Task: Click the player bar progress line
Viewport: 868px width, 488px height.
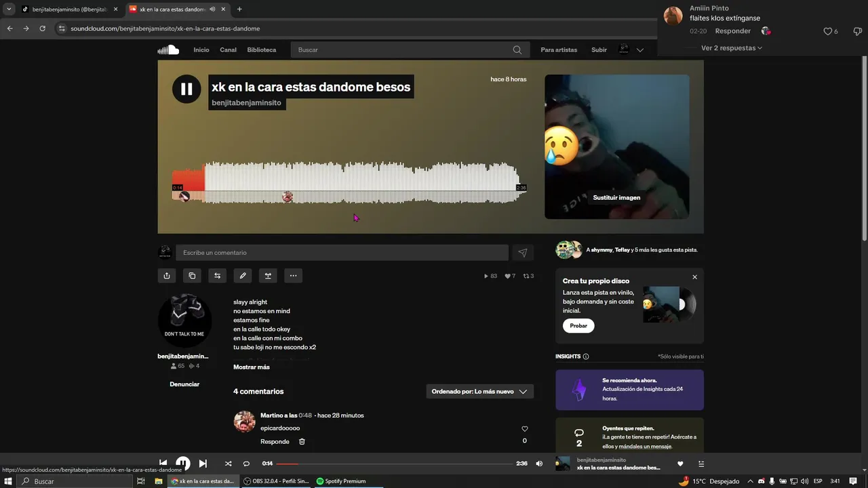Action: (395, 464)
